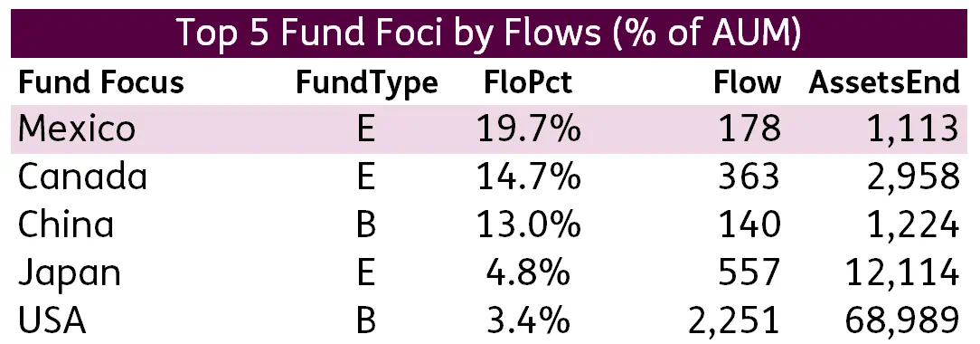
Task: Click the 12,114 AssetsEnd value
Action: [x=902, y=274]
